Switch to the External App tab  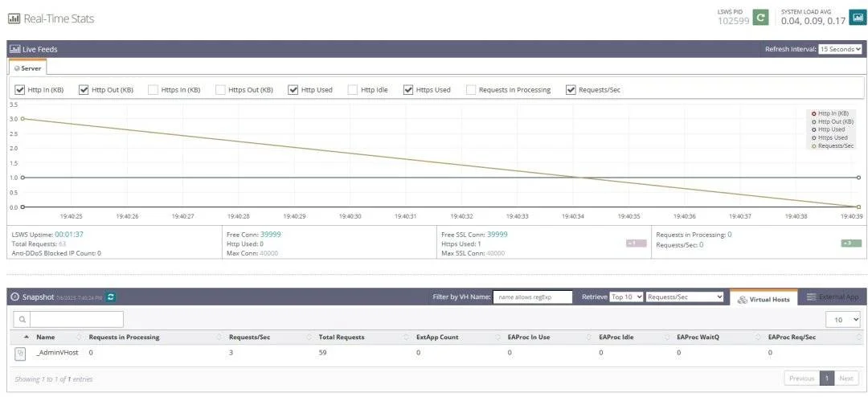point(833,297)
